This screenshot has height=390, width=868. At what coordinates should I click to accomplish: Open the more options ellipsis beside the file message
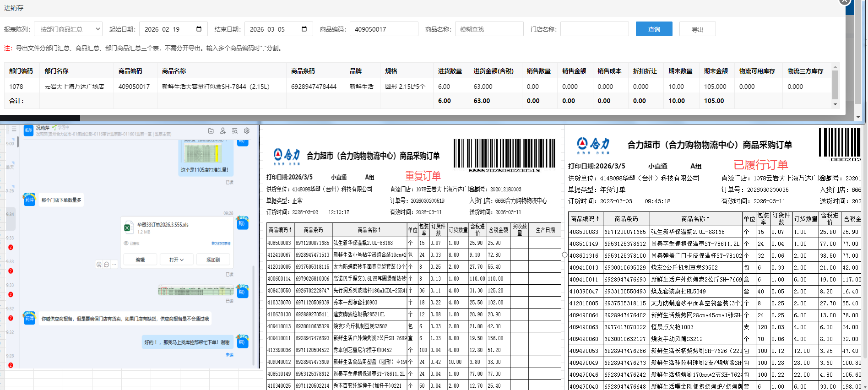(114, 265)
